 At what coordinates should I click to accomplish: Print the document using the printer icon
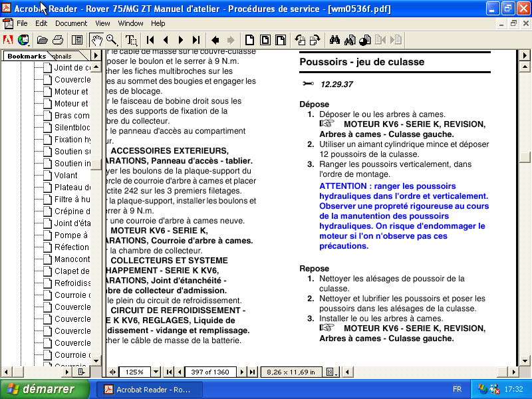[58, 40]
